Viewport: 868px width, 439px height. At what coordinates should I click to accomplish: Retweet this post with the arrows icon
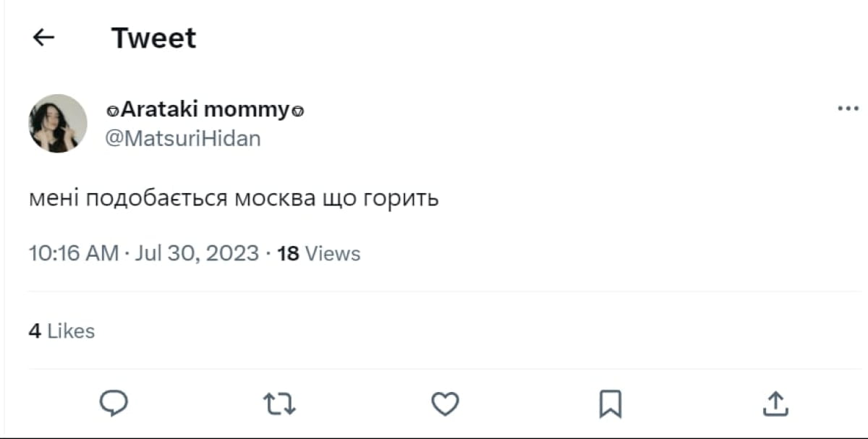tap(279, 404)
